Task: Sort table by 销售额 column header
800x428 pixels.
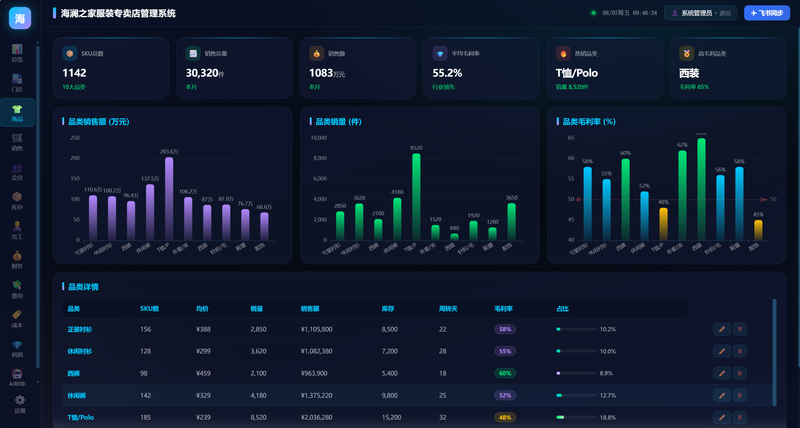Action: click(310, 309)
